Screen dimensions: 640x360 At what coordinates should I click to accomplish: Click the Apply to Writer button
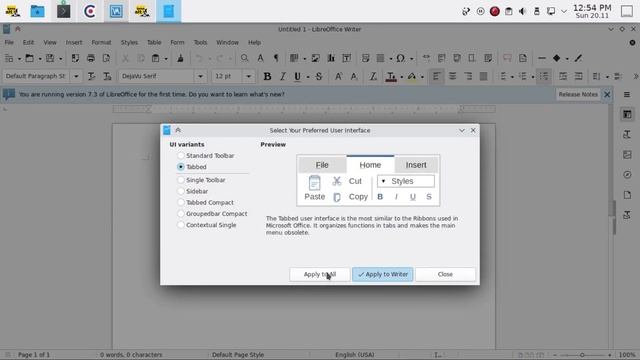coord(382,274)
